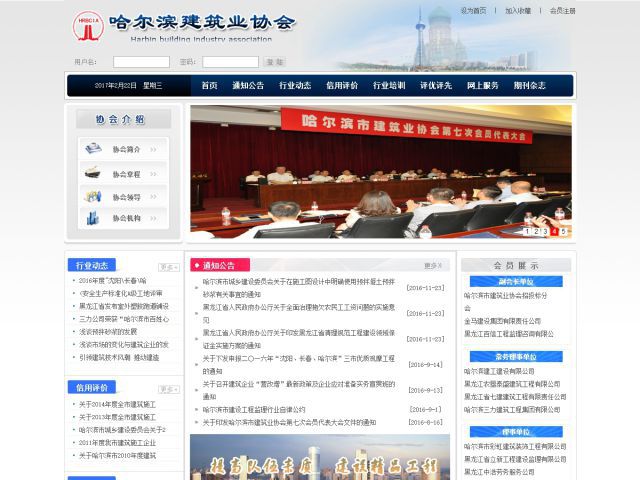Select slide 3 of the carousel
This screenshot has height=480, width=640.
pyautogui.click(x=546, y=231)
